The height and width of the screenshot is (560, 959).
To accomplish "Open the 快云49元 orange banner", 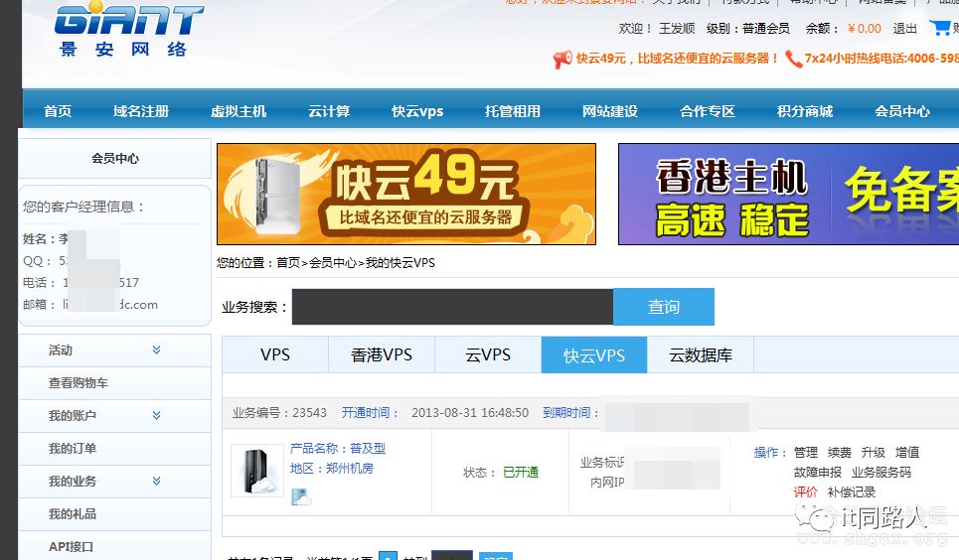I will (x=405, y=194).
